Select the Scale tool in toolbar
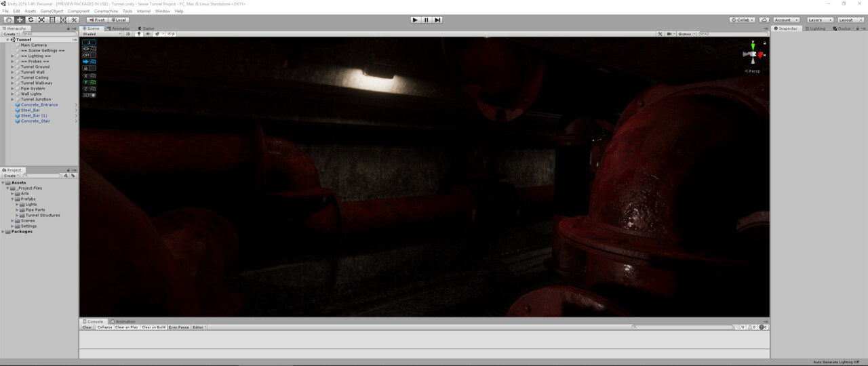This screenshot has height=366, width=868. (41, 20)
